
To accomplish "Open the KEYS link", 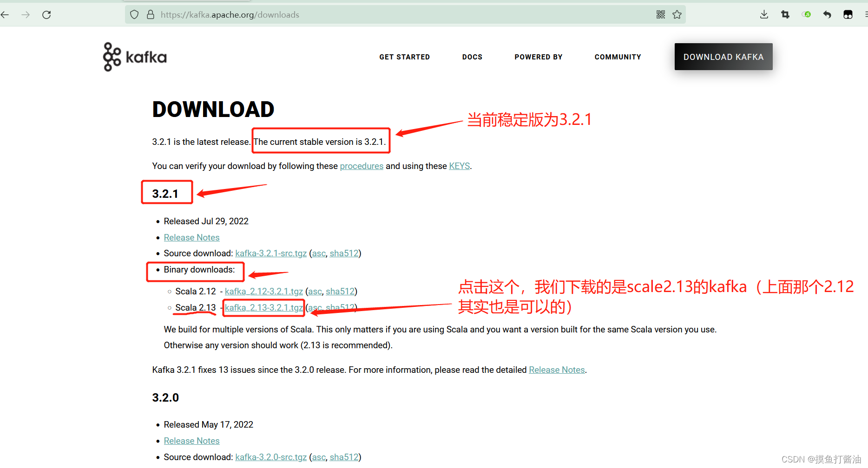I will [x=460, y=166].
